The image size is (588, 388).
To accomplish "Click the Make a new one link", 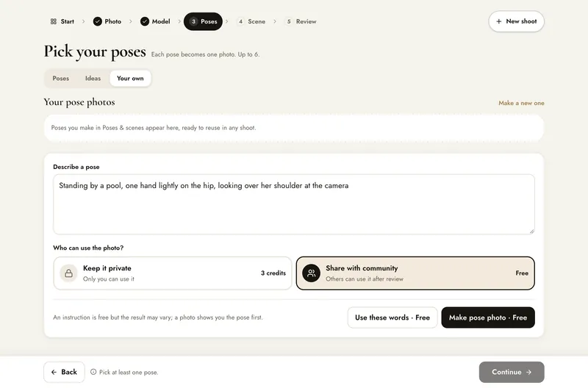I will point(521,103).
